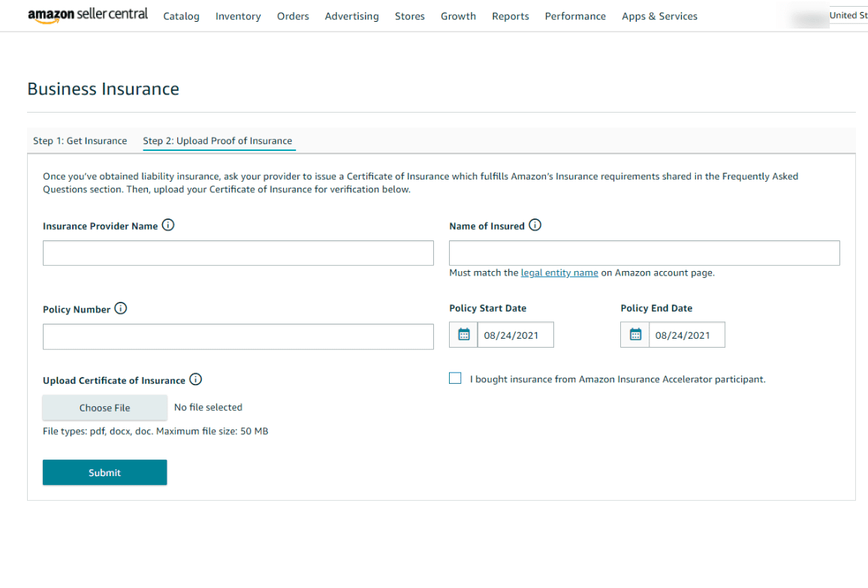Viewport: 868px width, 588px height.
Task: Switch to Step 1: Get Insurance tab
Action: click(80, 140)
